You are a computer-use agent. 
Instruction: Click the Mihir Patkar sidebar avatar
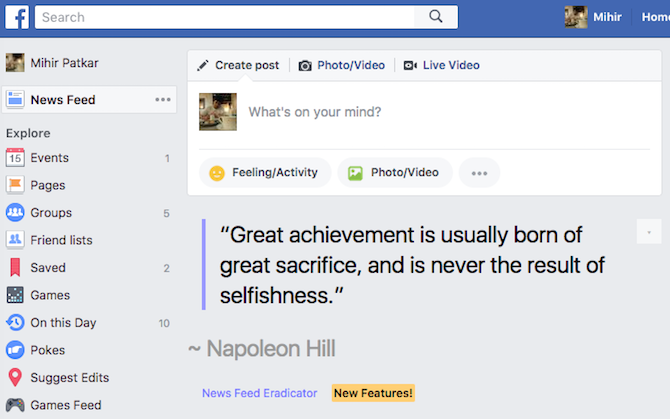pyautogui.click(x=15, y=63)
